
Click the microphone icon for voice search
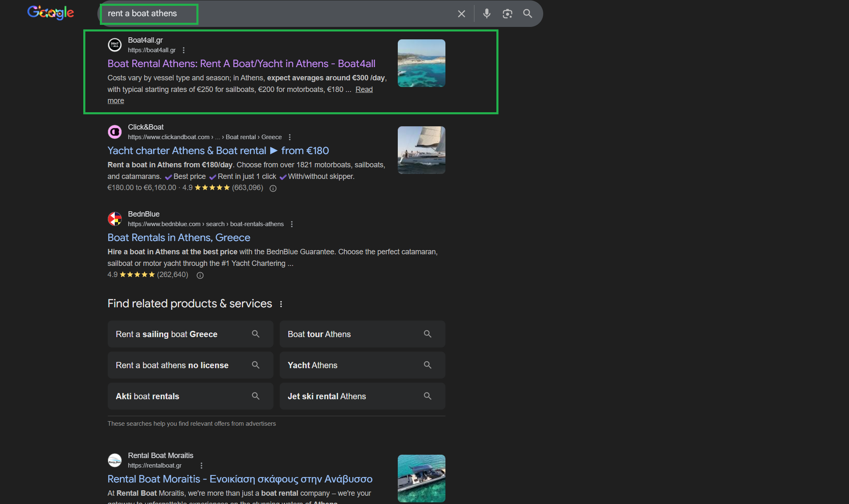coord(486,13)
